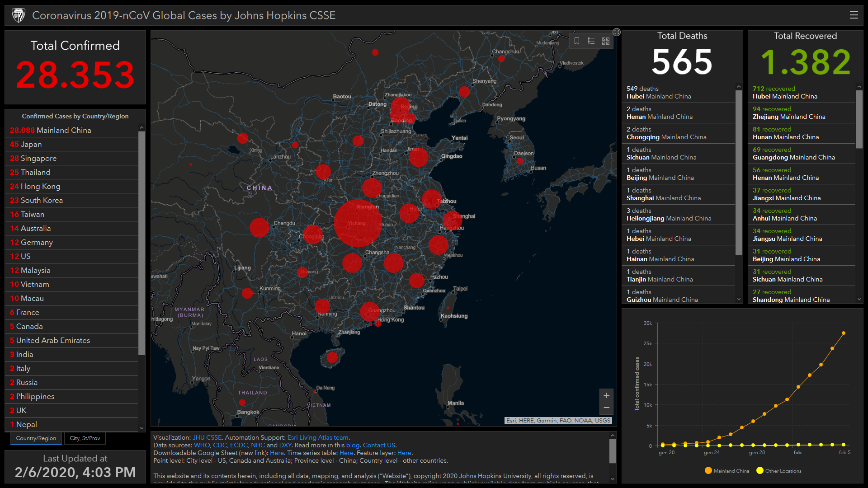Click the Hainan island red circle
868x488 pixels.
332,357
